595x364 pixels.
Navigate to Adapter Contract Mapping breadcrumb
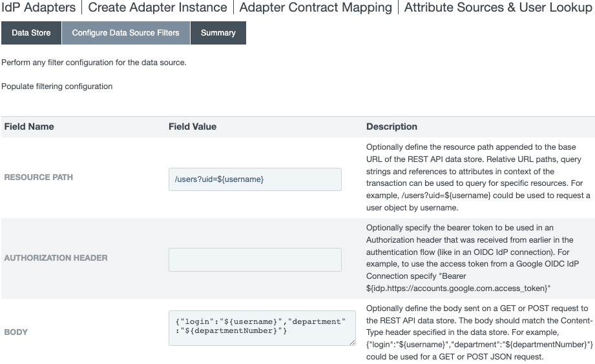(315, 8)
